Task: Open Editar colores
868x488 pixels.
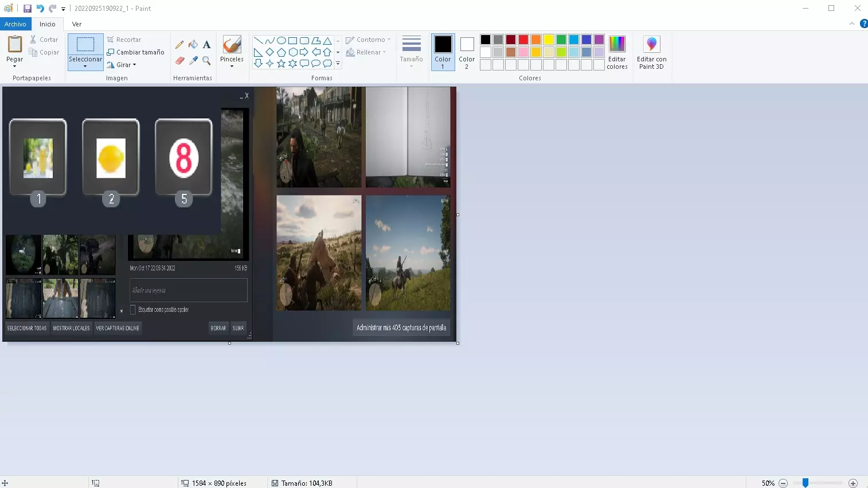Action: [x=617, y=52]
